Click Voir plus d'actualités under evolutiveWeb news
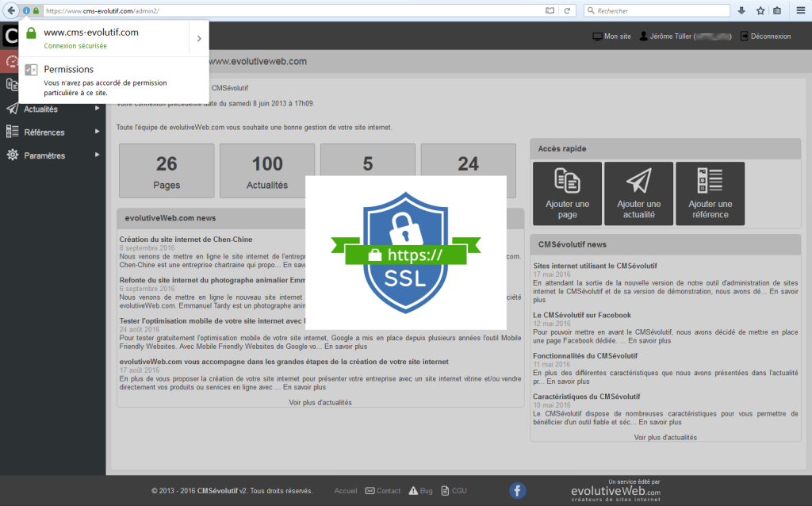 (x=320, y=402)
